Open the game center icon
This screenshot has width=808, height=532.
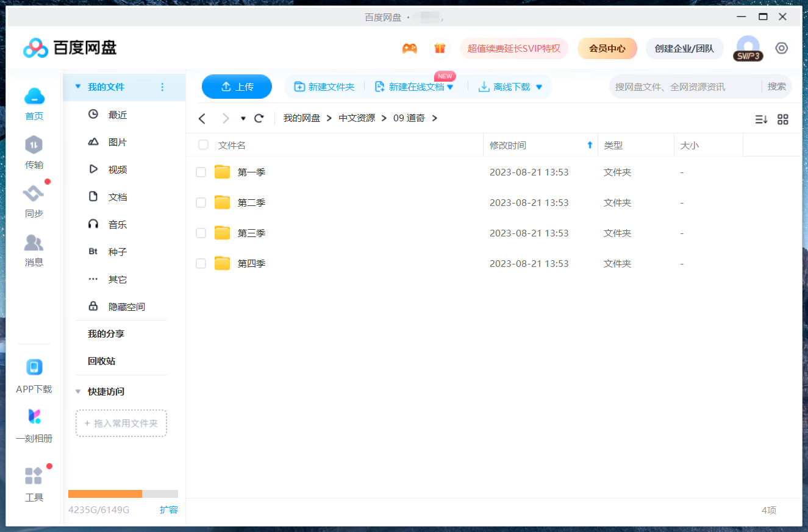pyautogui.click(x=410, y=48)
